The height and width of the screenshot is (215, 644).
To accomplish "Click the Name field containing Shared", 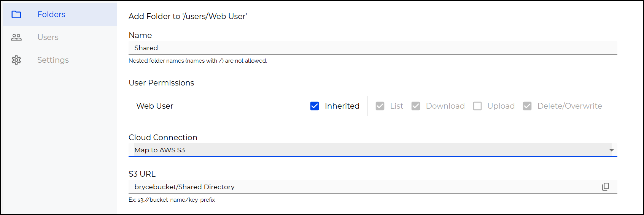I will coord(373,48).
